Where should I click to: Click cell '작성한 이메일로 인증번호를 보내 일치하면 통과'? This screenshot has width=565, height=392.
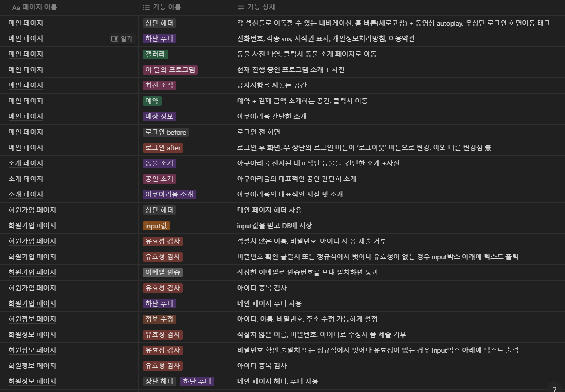pyautogui.click(x=308, y=273)
